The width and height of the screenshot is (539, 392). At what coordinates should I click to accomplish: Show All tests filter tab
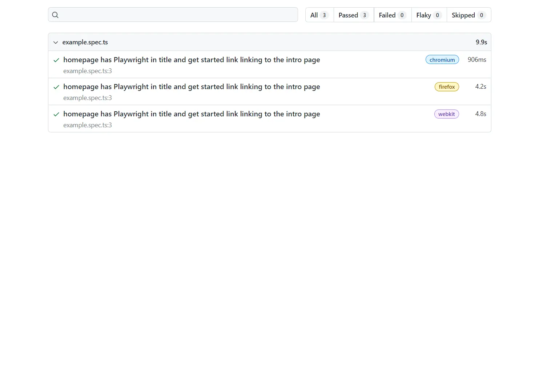point(319,15)
